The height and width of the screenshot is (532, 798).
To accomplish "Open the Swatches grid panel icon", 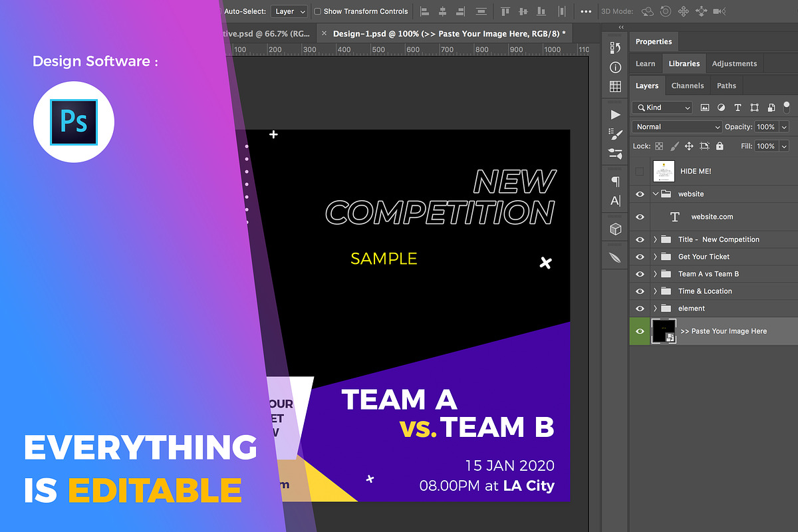I will (x=615, y=87).
